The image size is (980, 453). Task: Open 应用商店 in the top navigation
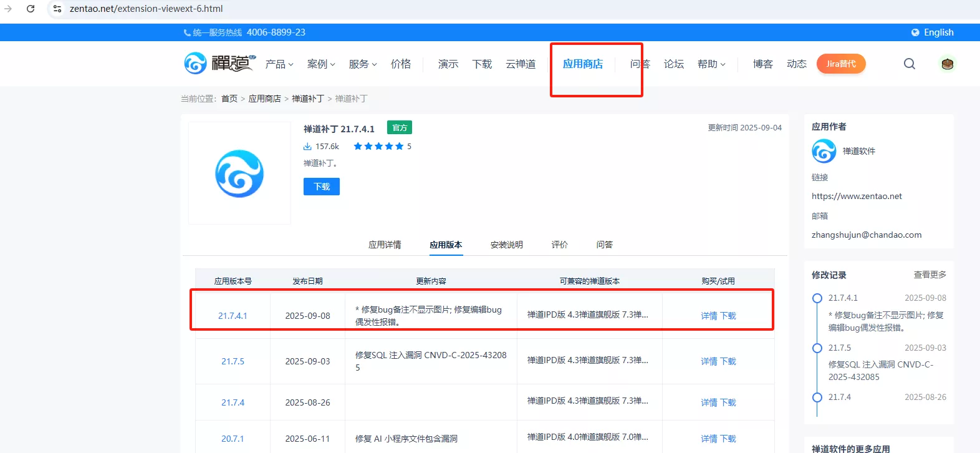[582, 64]
